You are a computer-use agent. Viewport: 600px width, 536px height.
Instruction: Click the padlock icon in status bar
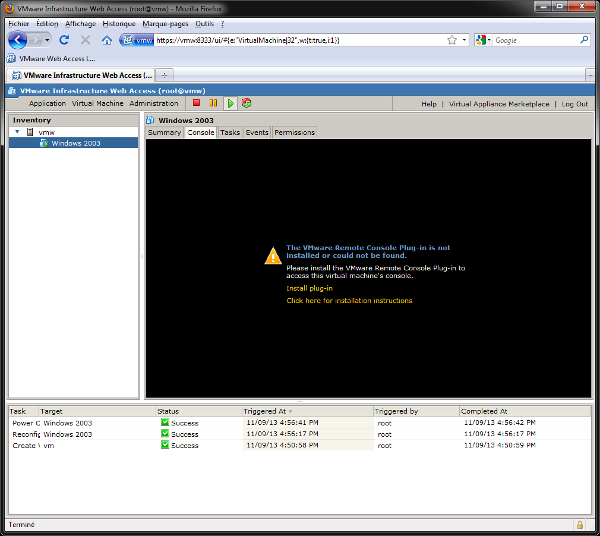click(580, 525)
